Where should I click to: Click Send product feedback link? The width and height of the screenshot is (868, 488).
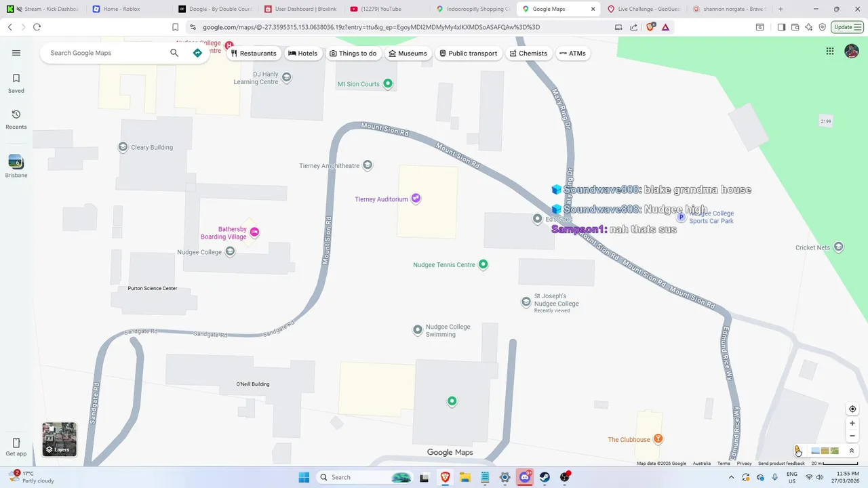pyautogui.click(x=781, y=464)
